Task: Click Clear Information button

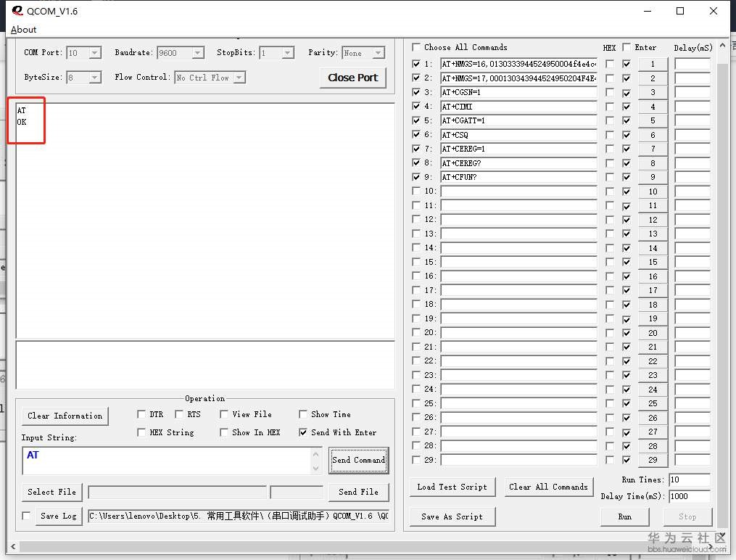Action: [65, 416]
